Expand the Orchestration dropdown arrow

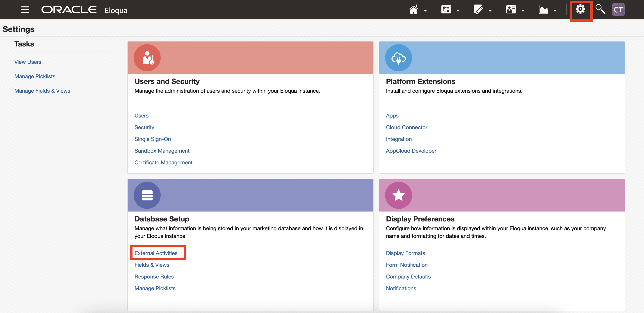458,11
